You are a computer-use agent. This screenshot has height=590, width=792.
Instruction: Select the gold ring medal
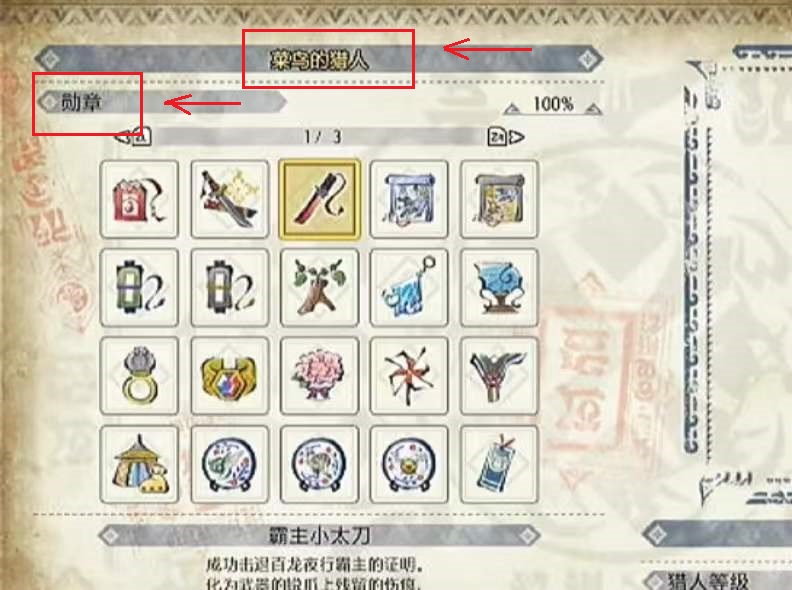coord(139,376)
